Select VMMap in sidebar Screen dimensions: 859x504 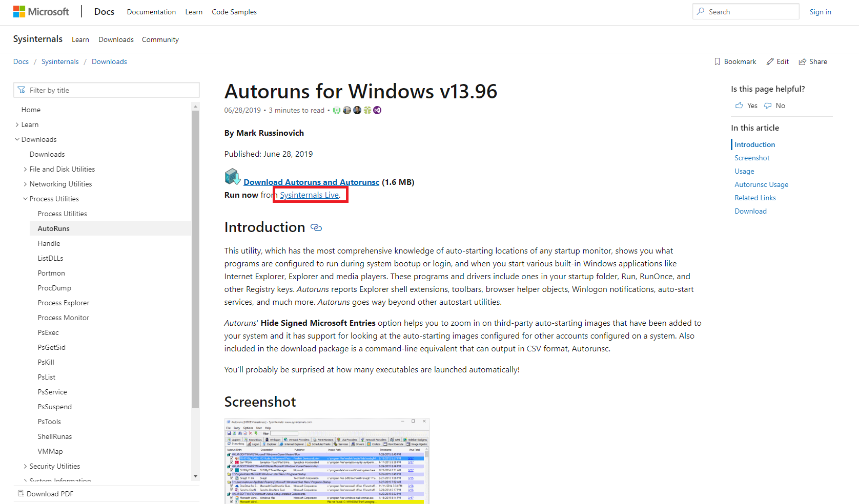pyautogui.click(x=50, y=451)
